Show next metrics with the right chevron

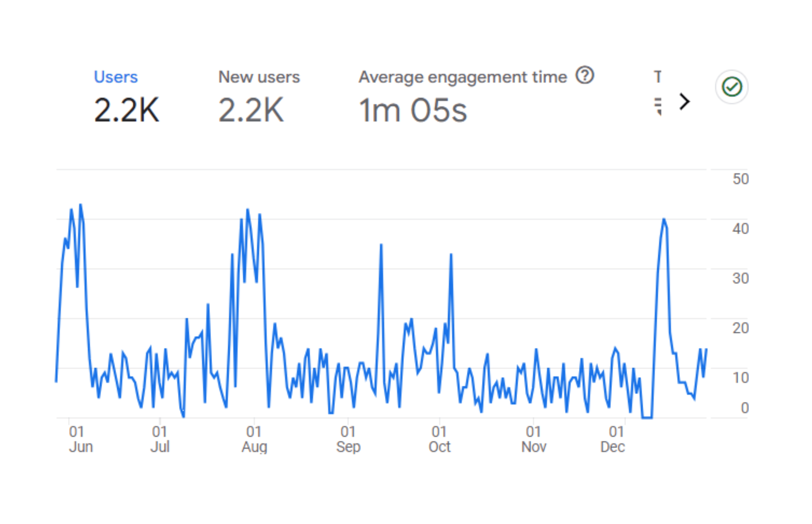(x=684, y=101)
